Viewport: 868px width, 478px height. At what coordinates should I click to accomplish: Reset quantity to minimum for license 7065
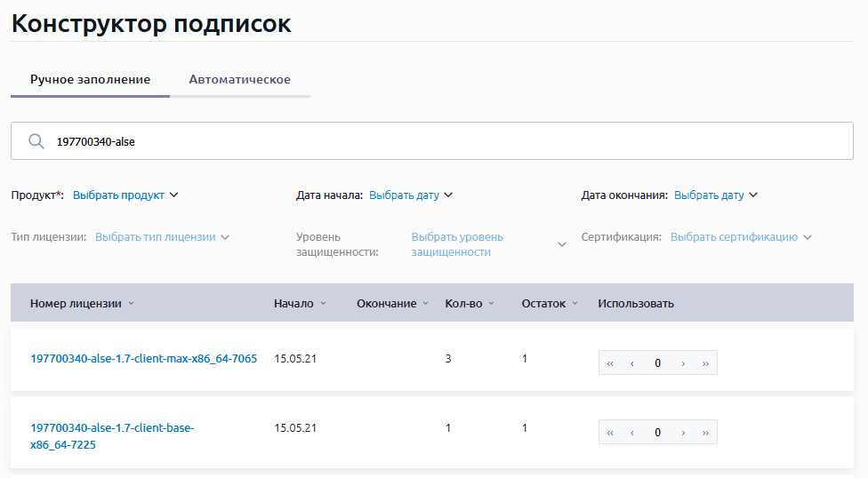610,363
